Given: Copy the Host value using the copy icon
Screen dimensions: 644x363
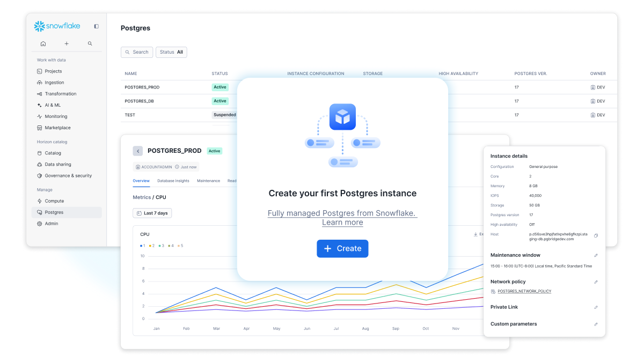Looking at the screenshot, I should 596,235.
